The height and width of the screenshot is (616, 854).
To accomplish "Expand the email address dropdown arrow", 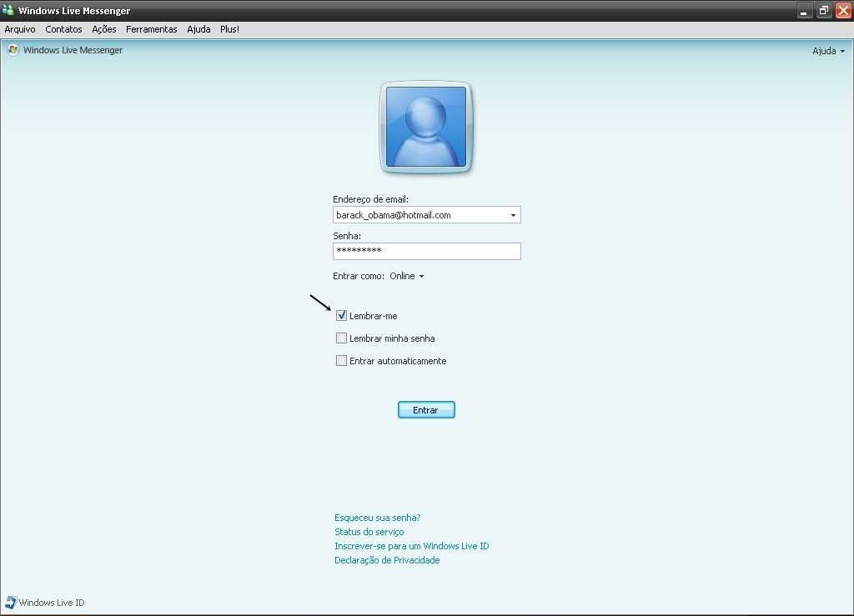I will point(513,215).
